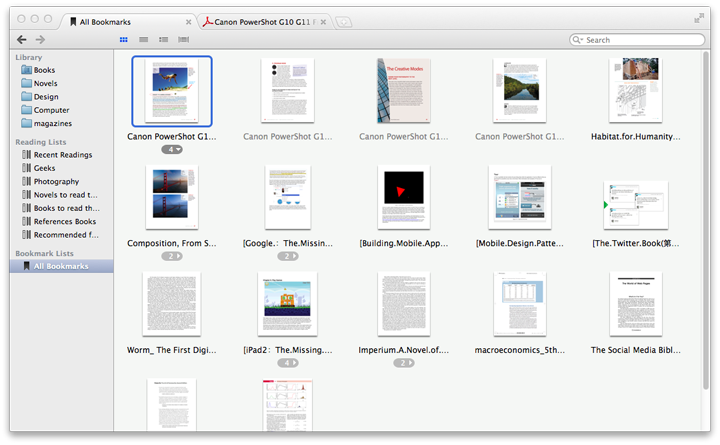Click the Books folder icon
The width and height of the screenshot is (720, 445).
pyautogui.click(x=26, y=70)
